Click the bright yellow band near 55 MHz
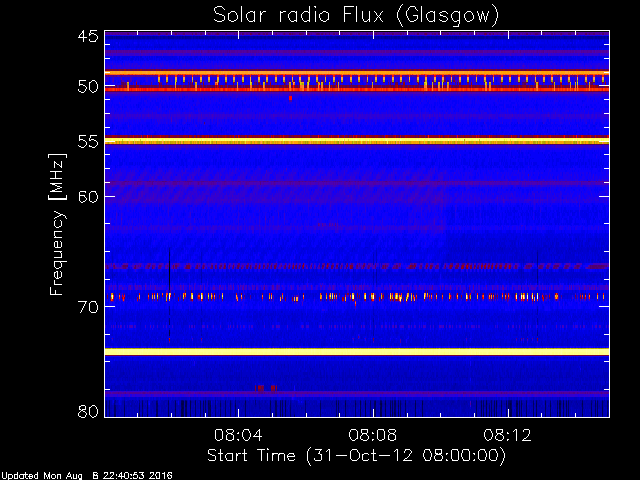The height and width of the screenshot is (480, 640). coord(357,141)
